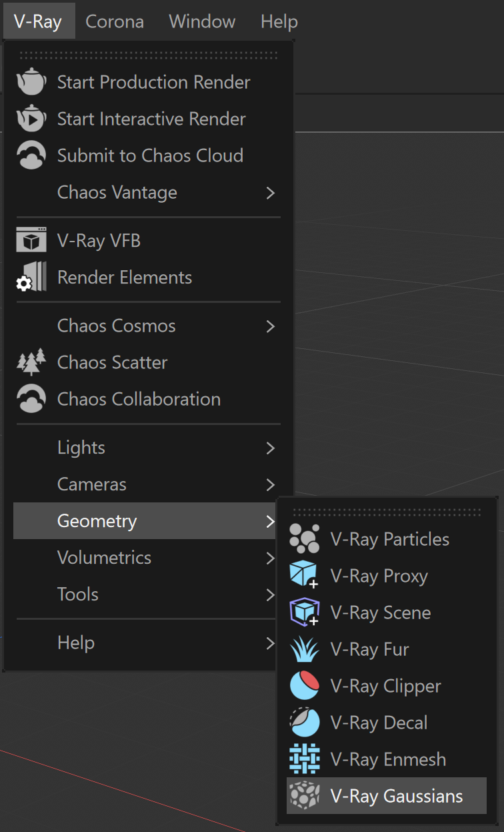Expand the Lights submenu arrow
504x832 pixels.
[x=270, y=448]
